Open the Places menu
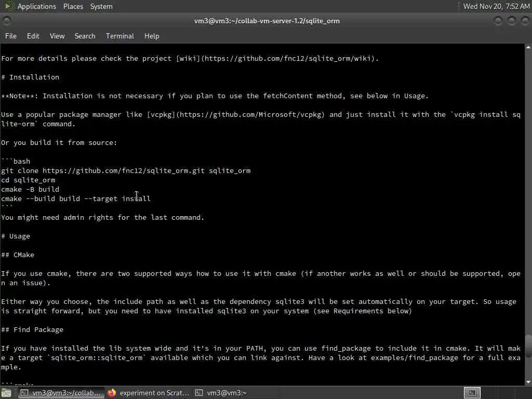The image size is (532, 399). pos(73,6)
